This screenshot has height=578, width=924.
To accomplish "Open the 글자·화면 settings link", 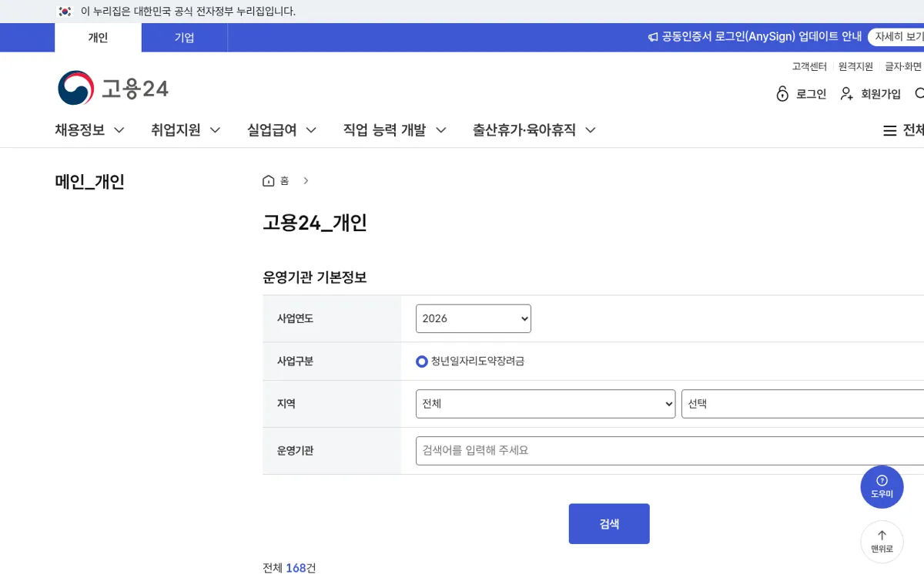I will point(903,66).
